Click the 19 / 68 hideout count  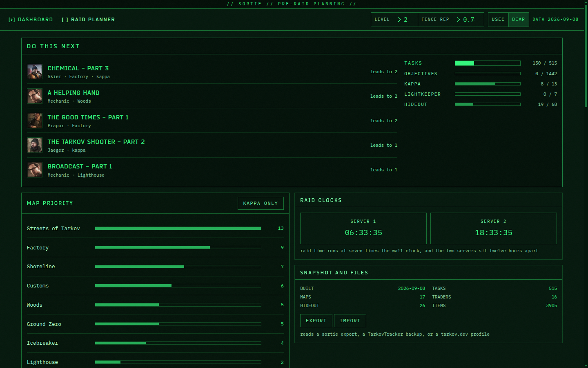(x=548, y=104)
